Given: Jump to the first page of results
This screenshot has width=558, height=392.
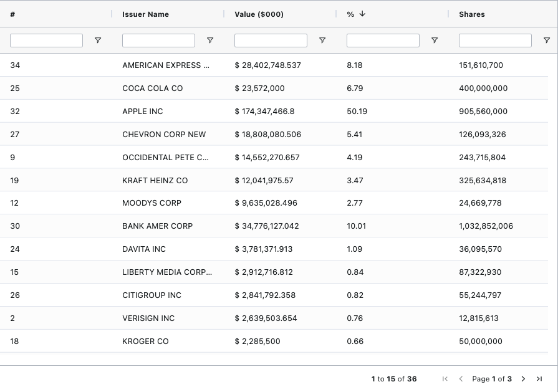Looking at the screenshot, I should click(x=445, y=379).
